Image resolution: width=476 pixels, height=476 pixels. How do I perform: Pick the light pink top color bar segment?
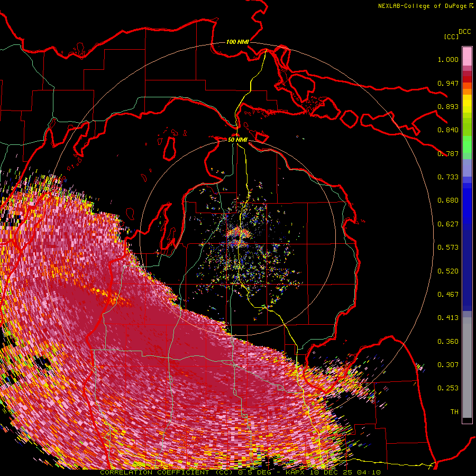(467, 57)
